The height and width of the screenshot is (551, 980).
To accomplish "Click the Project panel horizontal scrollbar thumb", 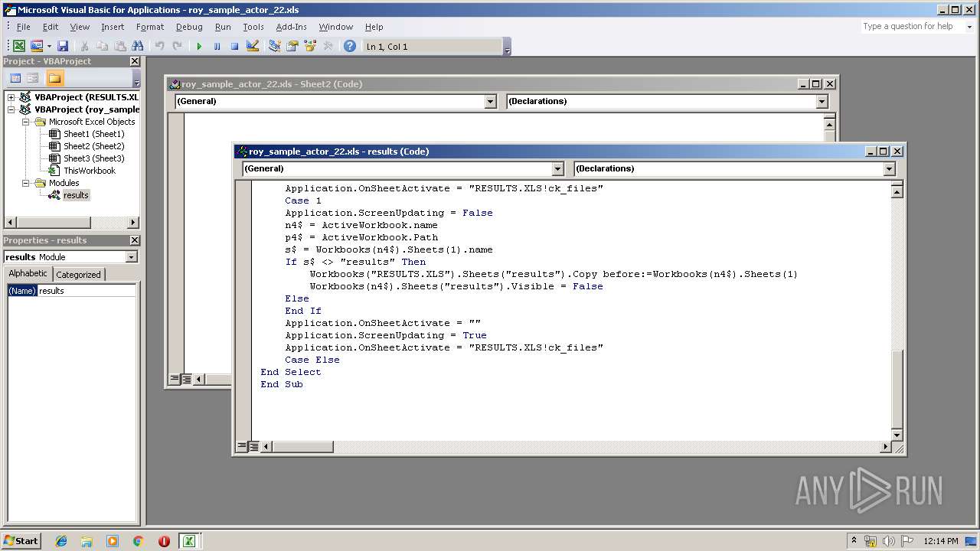I will pyautogui.click(x=54, y=223).
